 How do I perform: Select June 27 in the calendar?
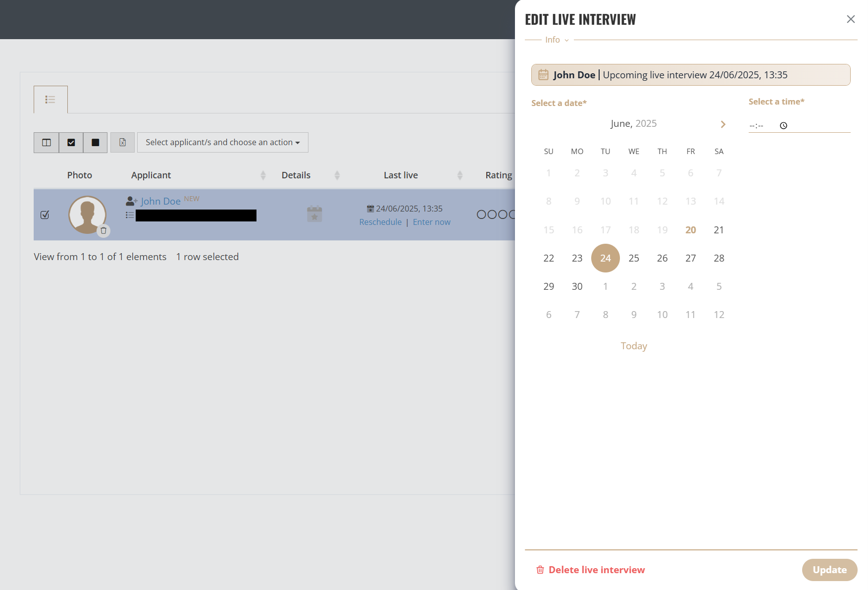691,258
